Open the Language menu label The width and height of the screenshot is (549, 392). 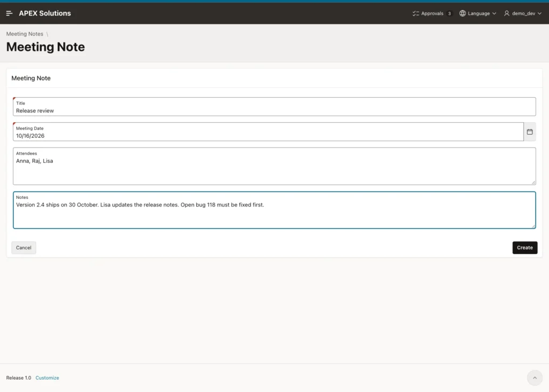[x=479, y=13]
